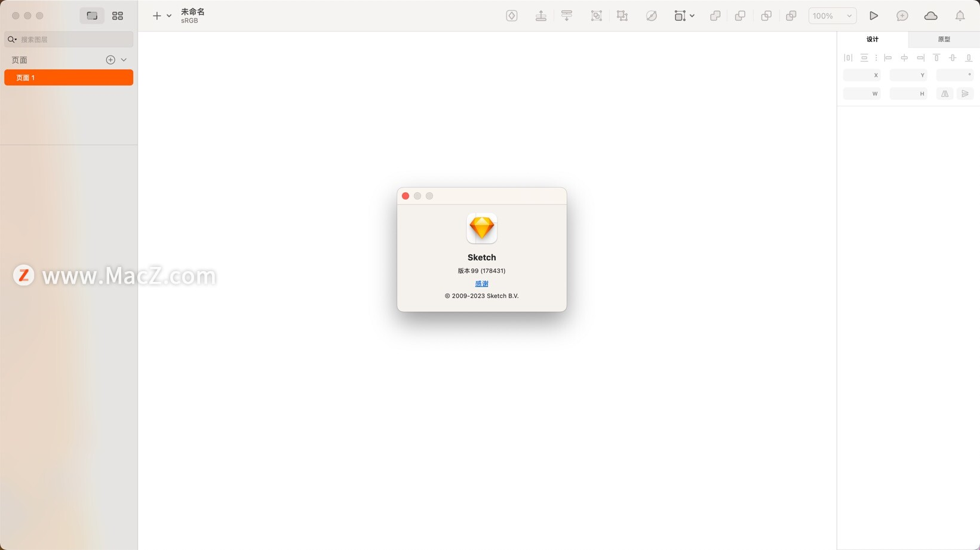Click Align horizontal centers icon
Screen dimensions: 980x550
(904, 58)
